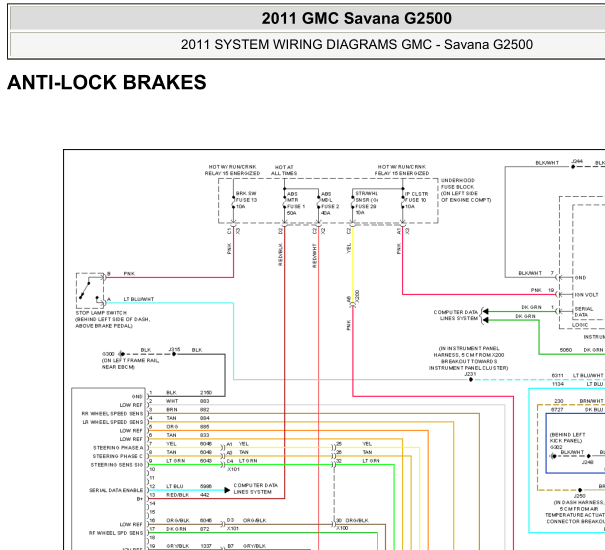Click circuit number '442'
This screenshot has width=605, height=550.
(204, 495)
